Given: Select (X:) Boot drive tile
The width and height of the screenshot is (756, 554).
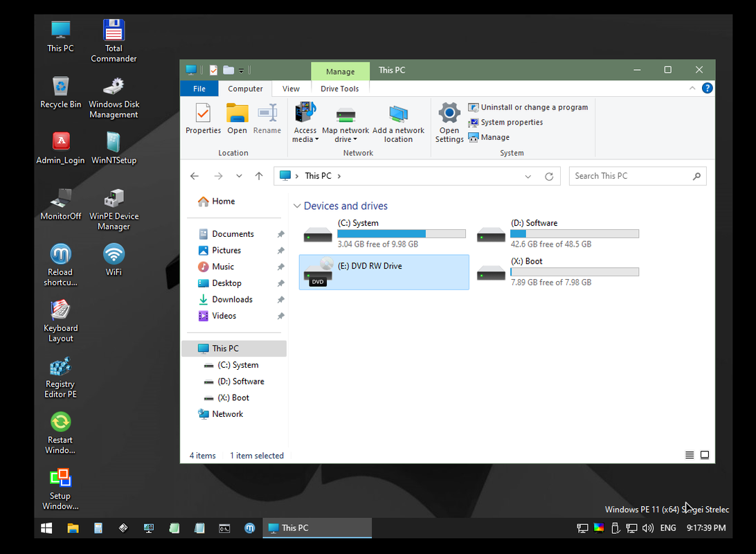Looking at the screenshot, I should tap(557, 272).
